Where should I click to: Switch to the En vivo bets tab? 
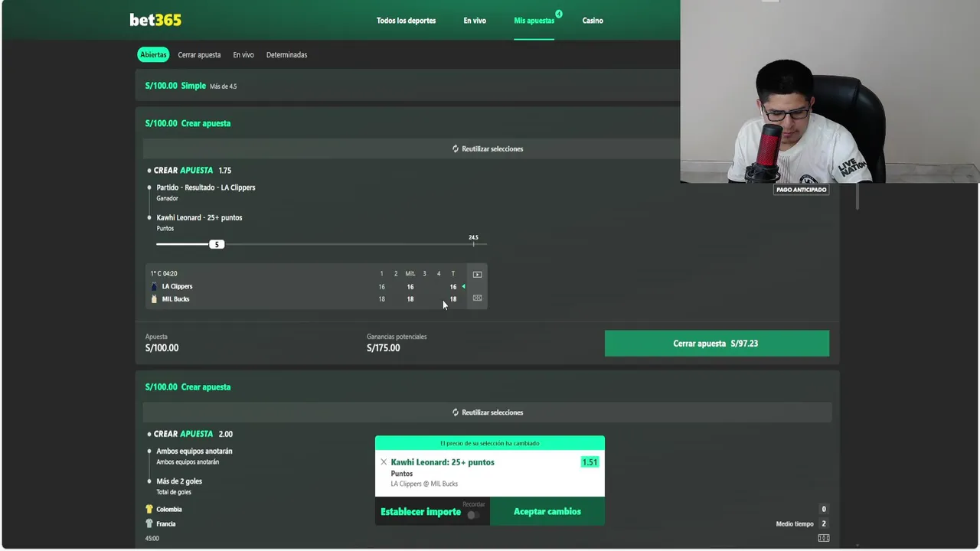point(243,55)
